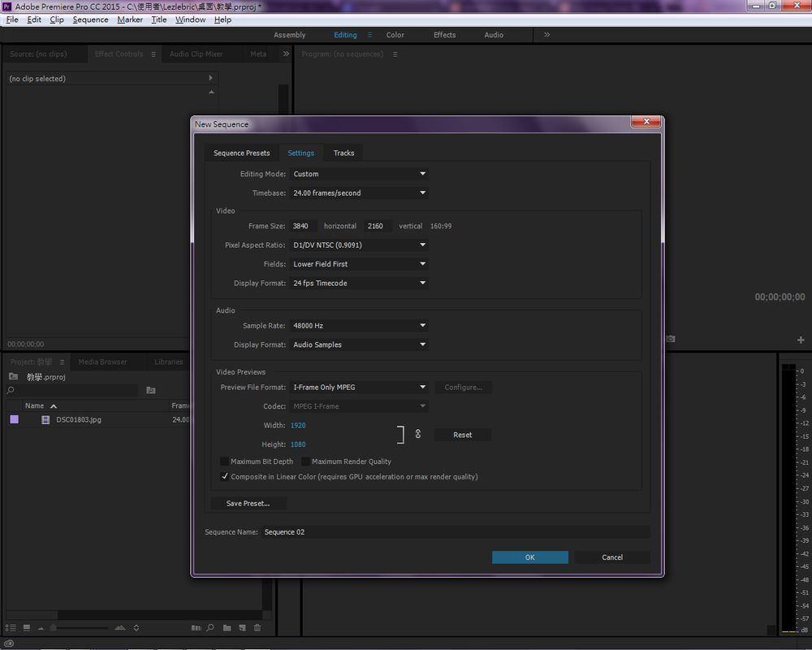Screen dimensions: 812x650
Task: Open the Sample Rate dropdown
Action: coord(359,326)
